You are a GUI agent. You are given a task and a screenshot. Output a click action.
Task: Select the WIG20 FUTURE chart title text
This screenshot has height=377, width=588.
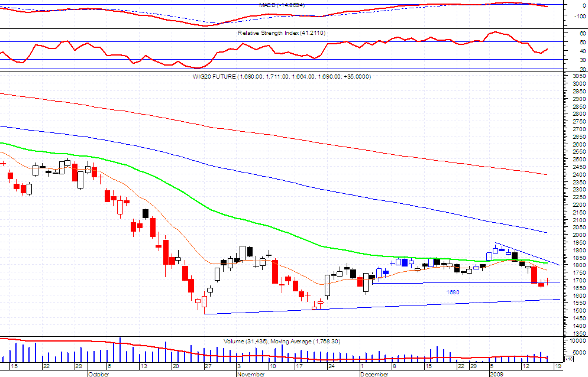coord(281,76)
